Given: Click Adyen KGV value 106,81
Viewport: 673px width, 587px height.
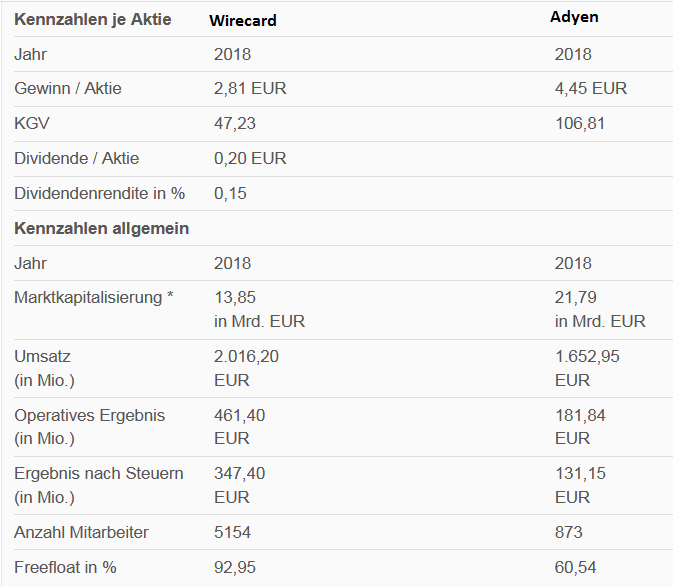Looking at the screenshot, I should [x=580, y=124].
